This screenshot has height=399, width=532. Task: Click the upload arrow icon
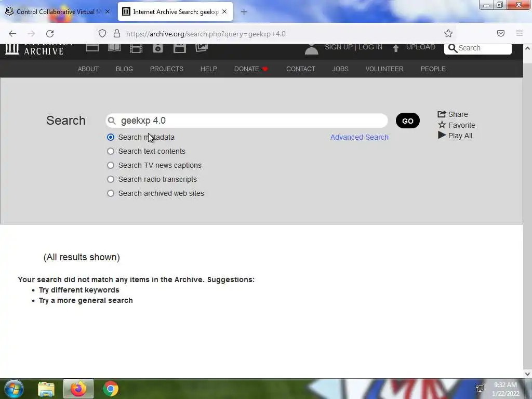395,48
